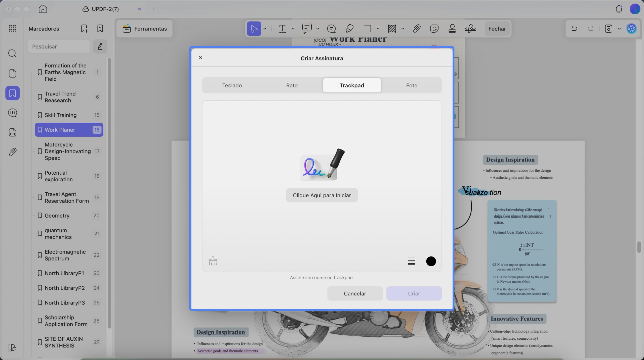Click the Pesquisar bookmark search field

pyautogui.click(x=59, y=46)
